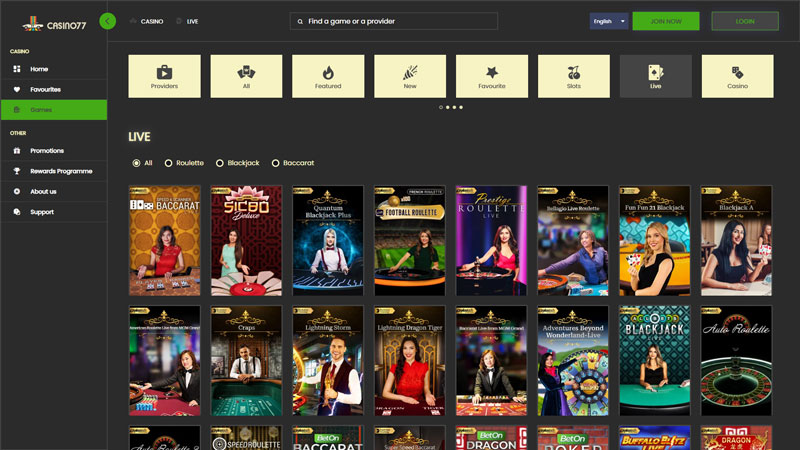Select the All live filter radio
The image size is (800, 450).
136,163
